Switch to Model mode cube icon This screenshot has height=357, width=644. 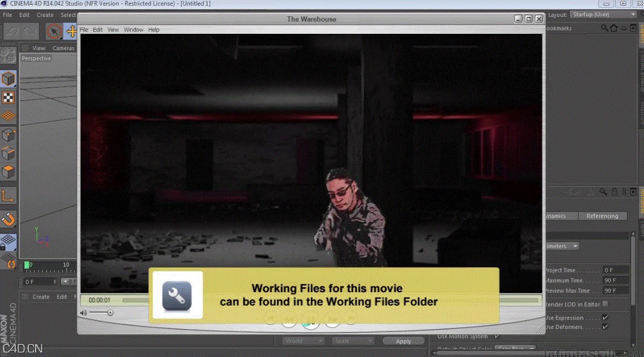coord(8,79)
